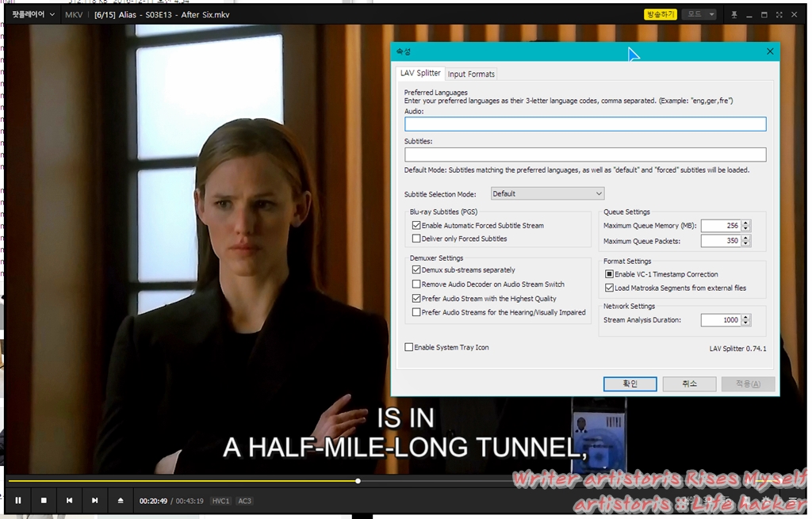
Task: Click the current time 00:20:49 display
Action: coord(153,501)
